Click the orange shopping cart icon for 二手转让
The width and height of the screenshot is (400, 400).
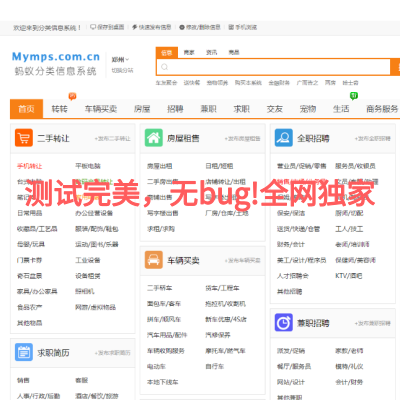(24, 138)
